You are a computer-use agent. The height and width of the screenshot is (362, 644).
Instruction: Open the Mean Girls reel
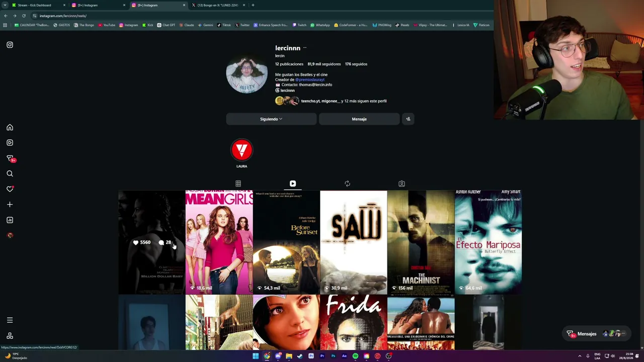point(219,242)
